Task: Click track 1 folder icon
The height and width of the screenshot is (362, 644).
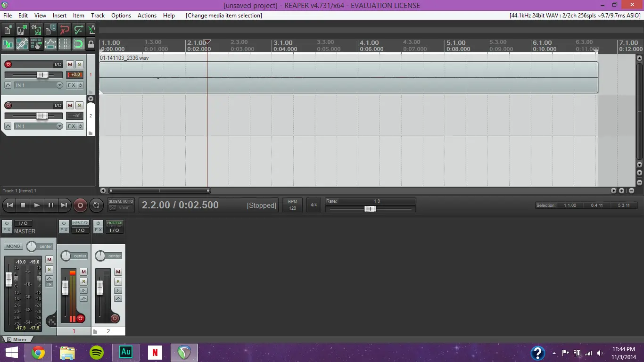Action: pos(91,92)
